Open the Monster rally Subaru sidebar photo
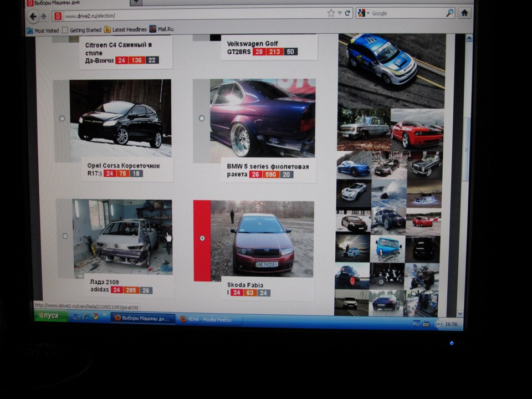The image size is (532, 399). pos(392,70)
